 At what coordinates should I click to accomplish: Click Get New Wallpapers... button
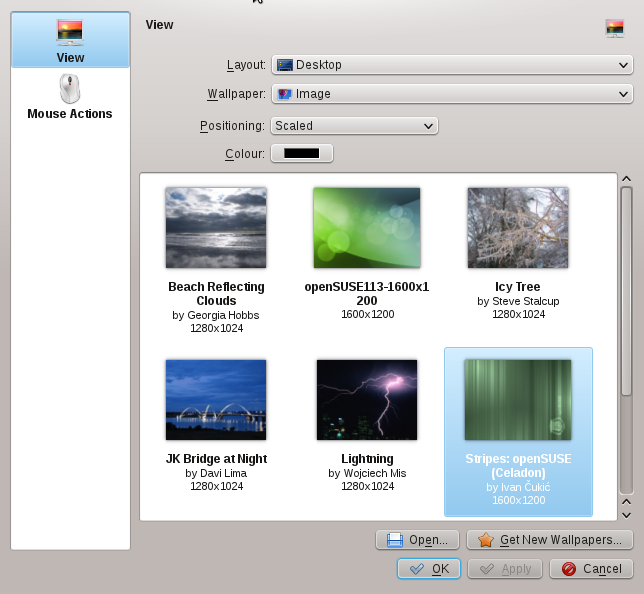point(550,540)
